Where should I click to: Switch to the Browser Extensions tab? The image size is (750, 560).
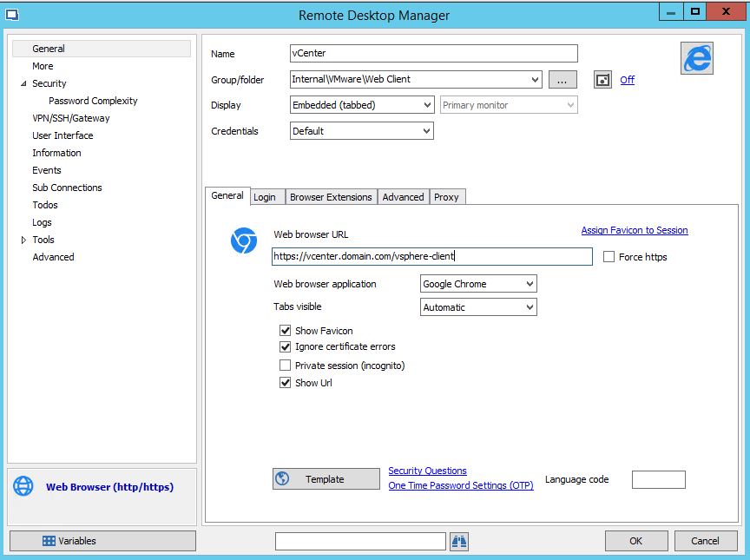(x=331, y=197)
